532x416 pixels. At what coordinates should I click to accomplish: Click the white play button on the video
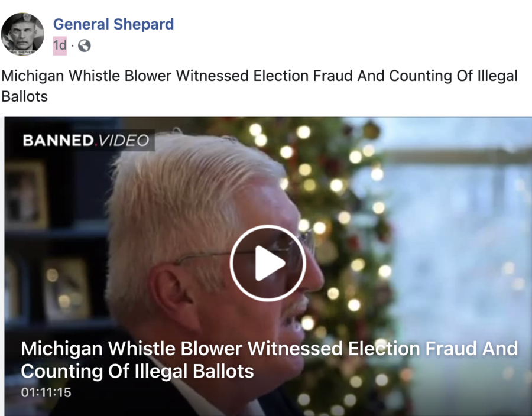(268, 263)
